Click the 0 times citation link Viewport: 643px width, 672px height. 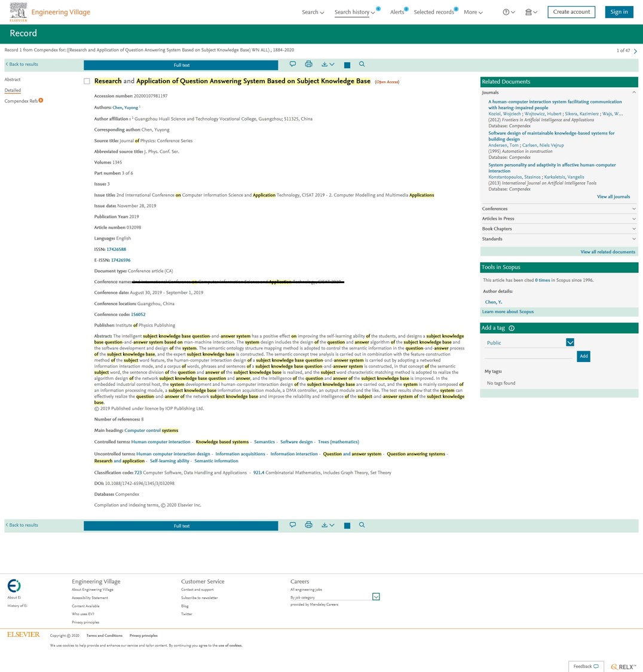542,280
